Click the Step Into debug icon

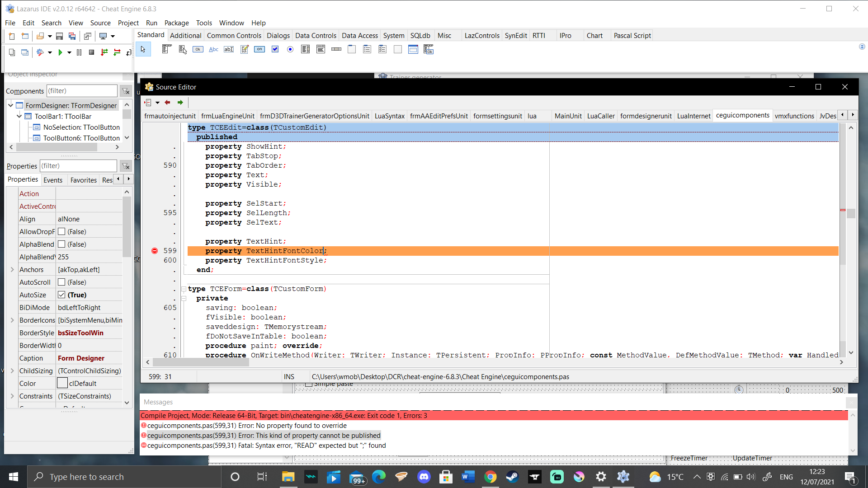click(x=104, y=52)
